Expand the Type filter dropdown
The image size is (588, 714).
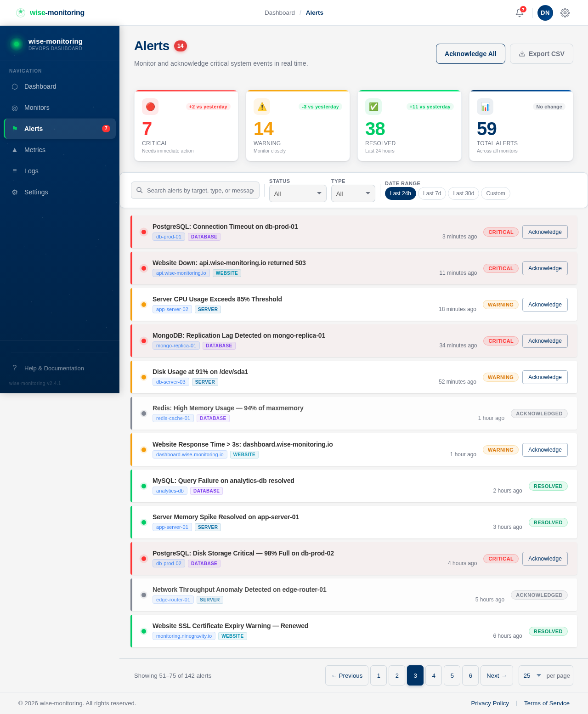coord(353,193)
